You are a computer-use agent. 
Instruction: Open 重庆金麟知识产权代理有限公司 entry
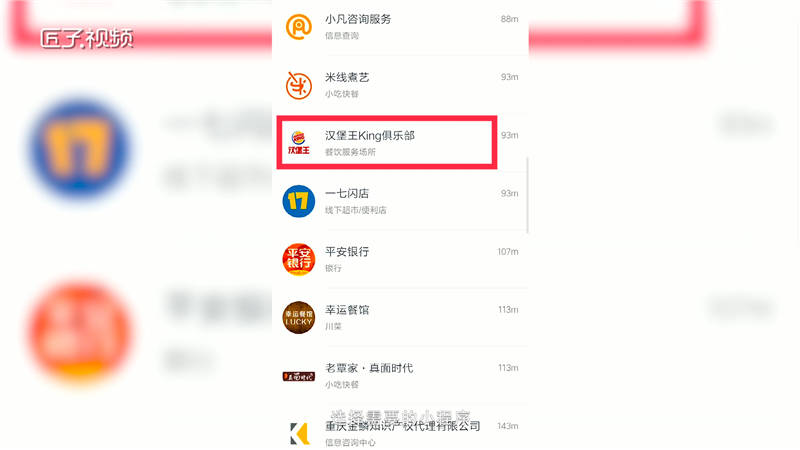pos(401,433)
